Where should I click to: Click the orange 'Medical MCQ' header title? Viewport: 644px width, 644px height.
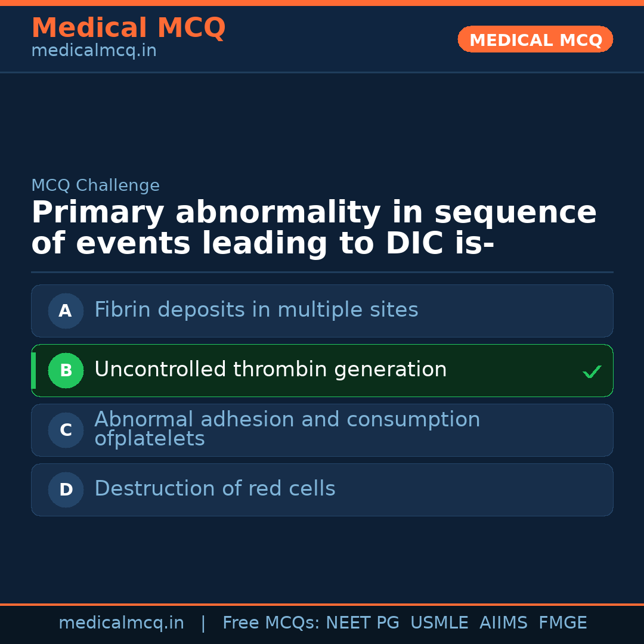pyautogui.click(x=128, y=28)
